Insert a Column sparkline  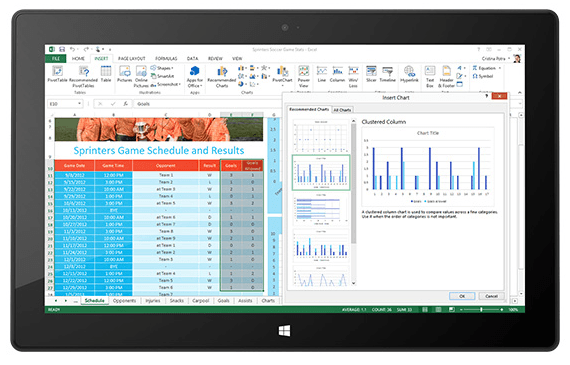click(337, 74)
